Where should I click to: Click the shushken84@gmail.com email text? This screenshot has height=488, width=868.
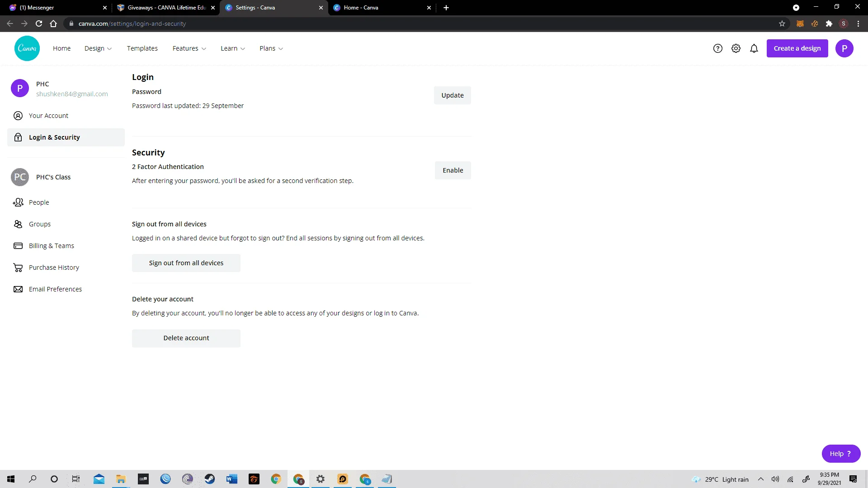(72, 94)
